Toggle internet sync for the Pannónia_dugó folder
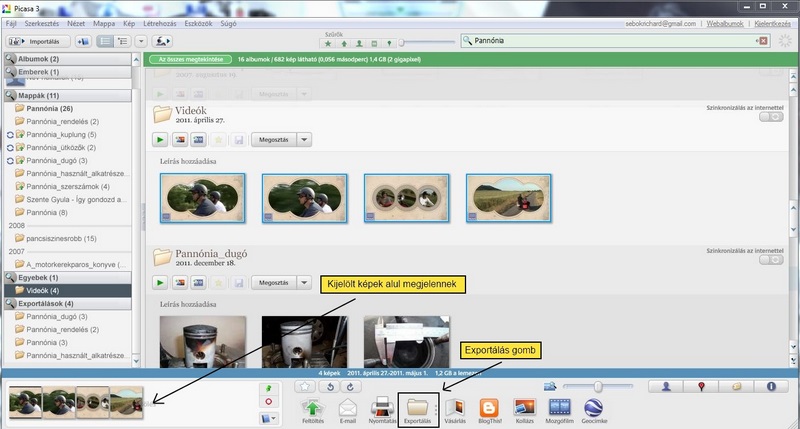 [770, 260]
